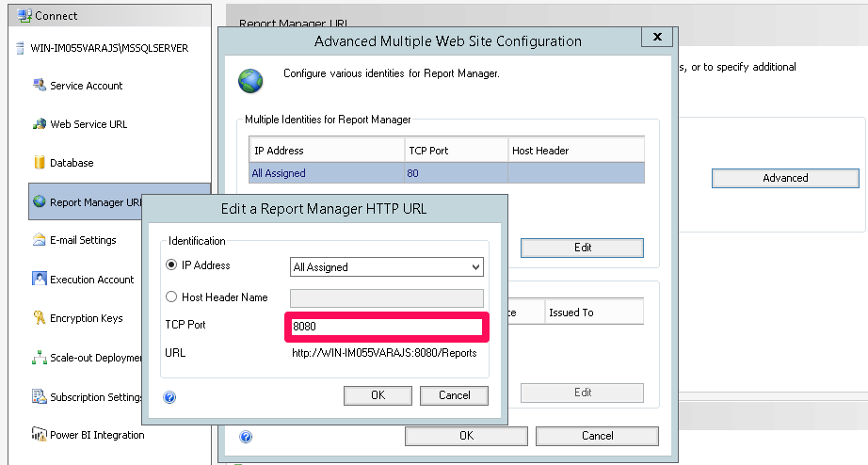Select the Service Account menu item
868x465 pixels.
(86, 86)
